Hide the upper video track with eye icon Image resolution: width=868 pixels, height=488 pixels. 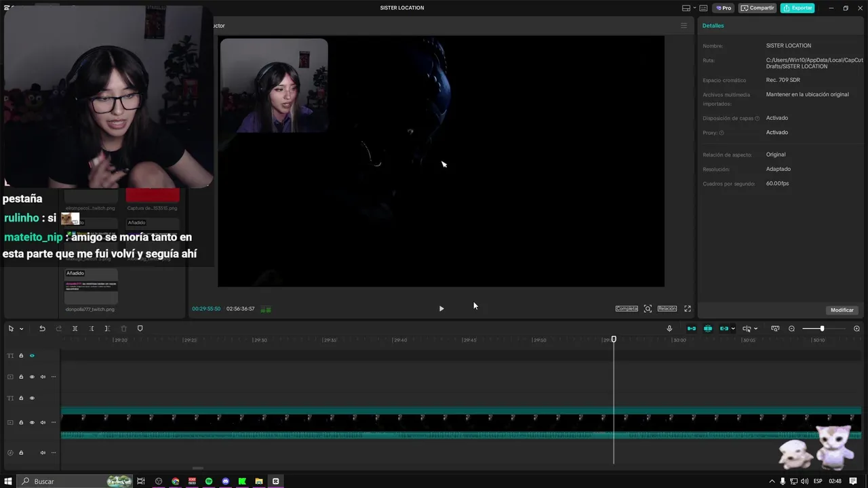point(32,377)
